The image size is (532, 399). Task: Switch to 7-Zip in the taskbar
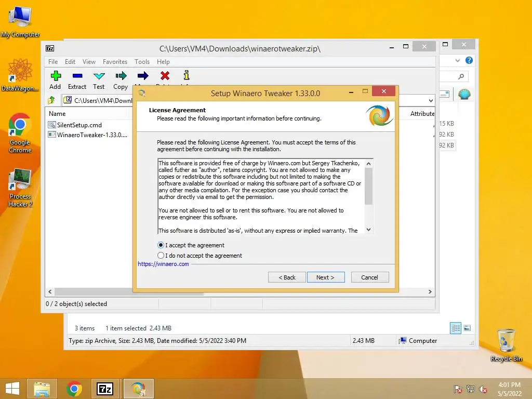[105, 389]
